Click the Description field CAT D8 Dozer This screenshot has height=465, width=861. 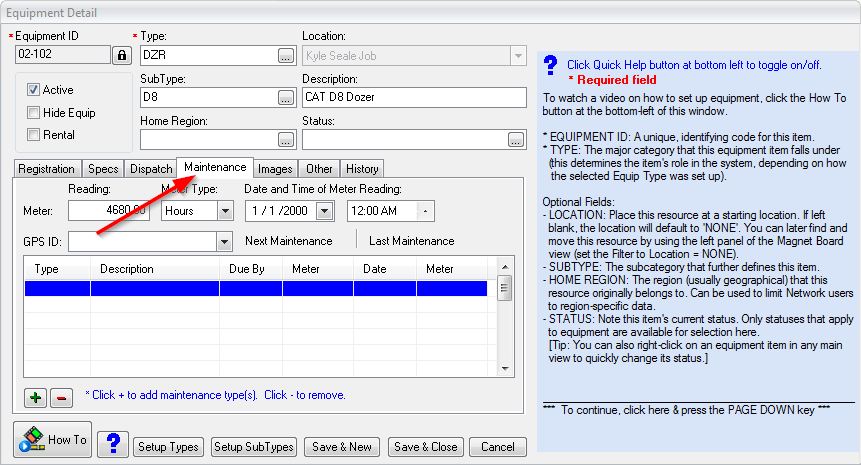(x=414, y=97)
